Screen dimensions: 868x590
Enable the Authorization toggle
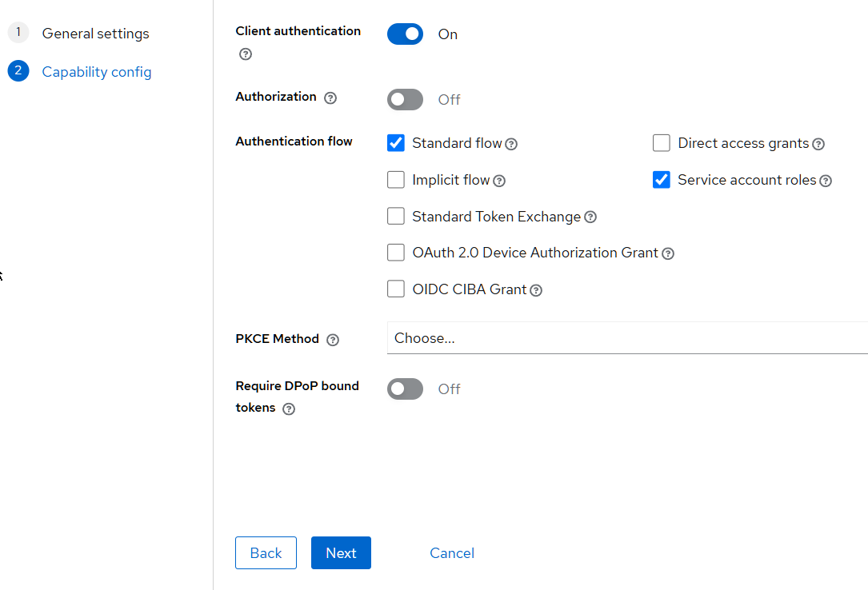click(405, 100)
